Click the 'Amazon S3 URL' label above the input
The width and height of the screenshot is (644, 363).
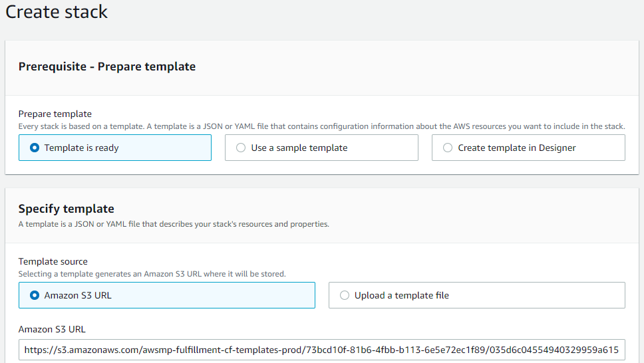pyautogui.click(x=52, y=329)
